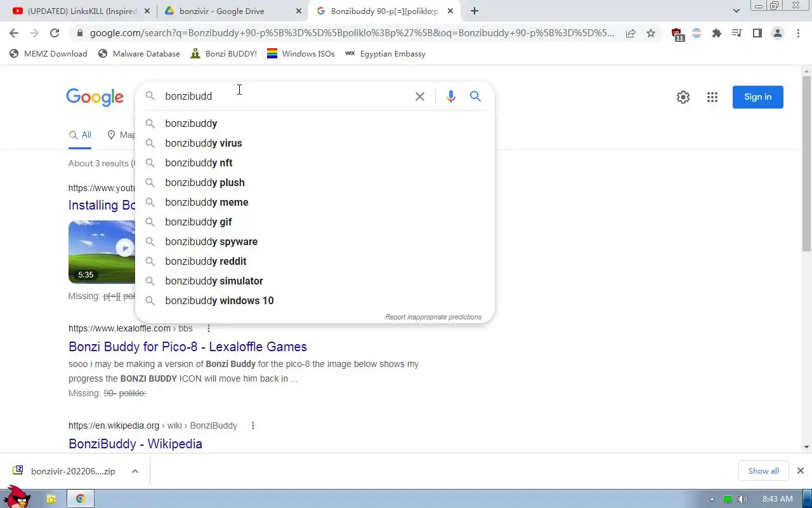812x508 pixels.
Task: Click Show all downloads button
Action: 764,471
